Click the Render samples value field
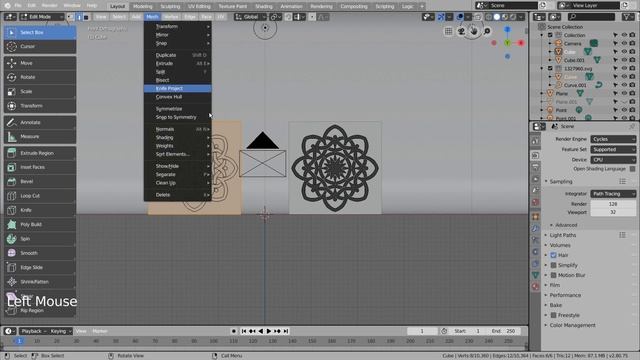 pos(613,204)
